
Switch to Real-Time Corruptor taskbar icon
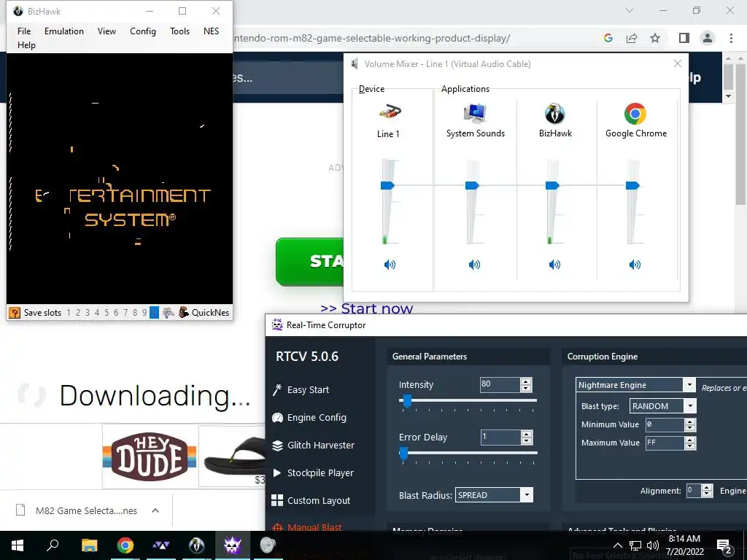[x=232, y=545]
